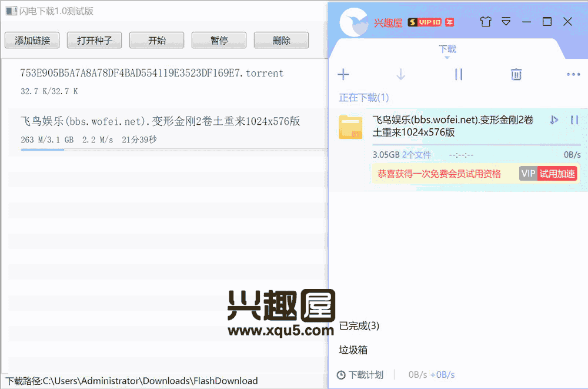588x389 pixels.
Task: Click the 263 M/3.1 GB progress bar
Action: point(174,149)
